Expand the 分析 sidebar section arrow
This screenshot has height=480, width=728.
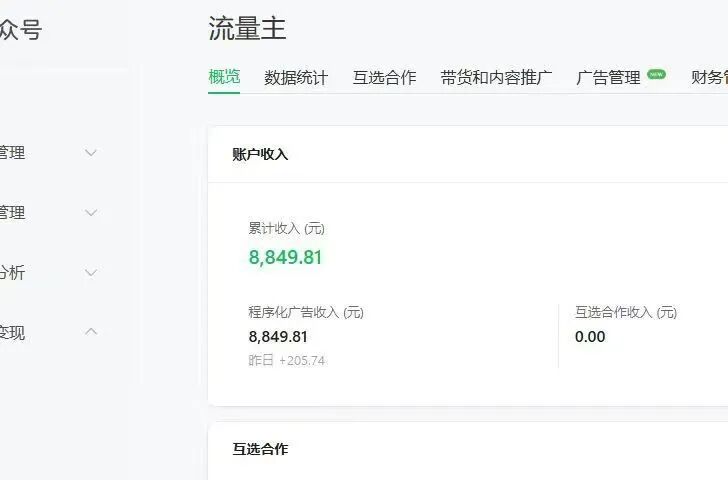click(x=91, y=273)
